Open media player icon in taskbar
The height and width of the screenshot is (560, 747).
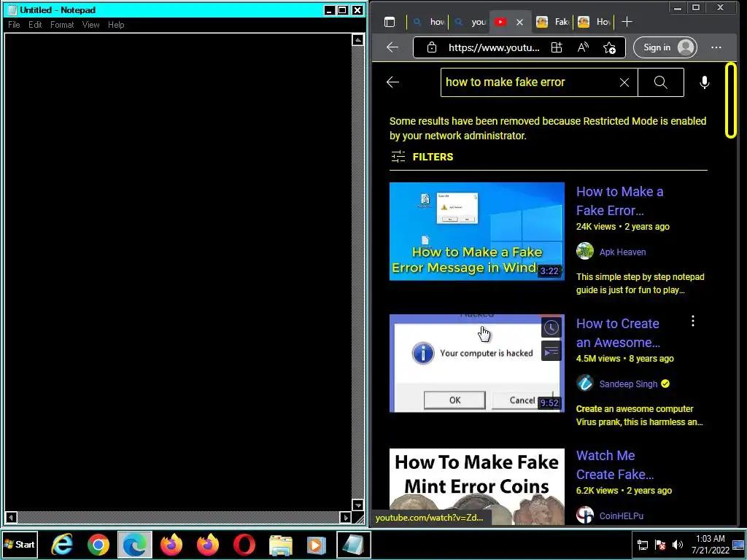point(317,544)
